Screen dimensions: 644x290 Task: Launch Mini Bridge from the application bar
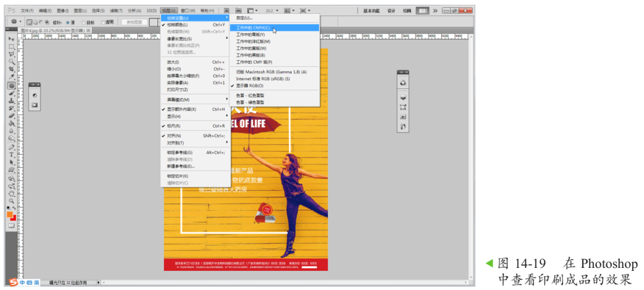click(239, 10)
